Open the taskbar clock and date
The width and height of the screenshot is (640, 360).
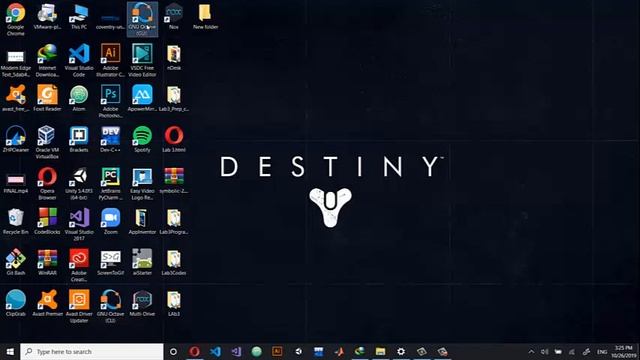pos(624,351)
